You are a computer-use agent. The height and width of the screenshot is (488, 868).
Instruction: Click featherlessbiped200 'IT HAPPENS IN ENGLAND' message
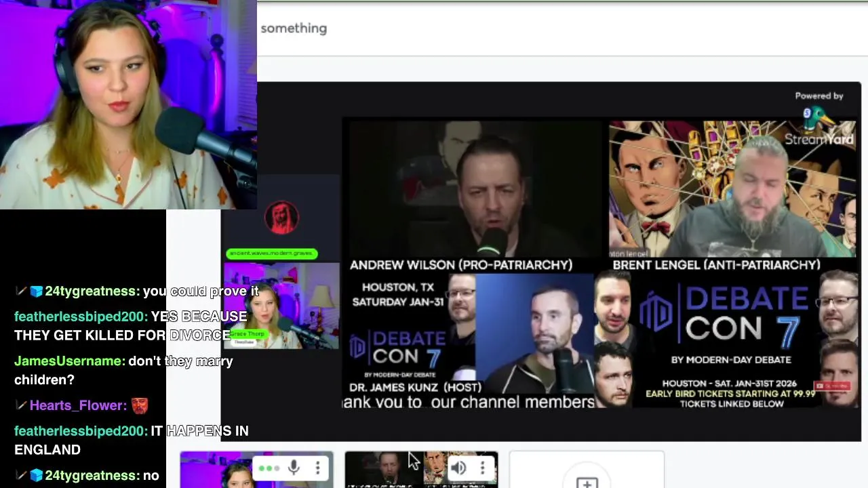click(132, 441)
